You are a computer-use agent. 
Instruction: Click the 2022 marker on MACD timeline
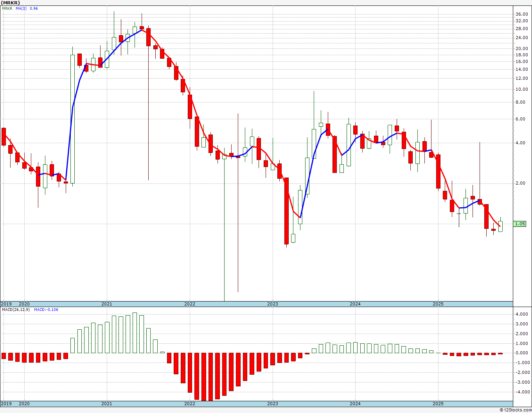coord(190,404)
